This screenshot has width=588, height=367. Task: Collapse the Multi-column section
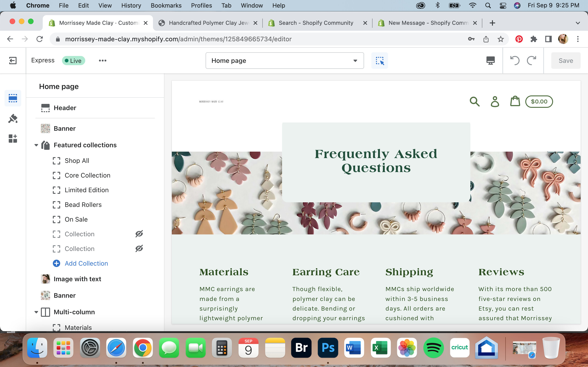click(36, 312)
